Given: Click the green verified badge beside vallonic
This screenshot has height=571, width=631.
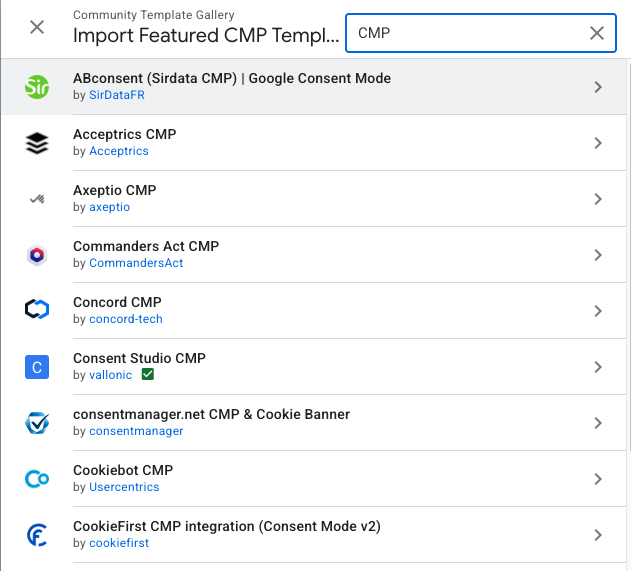Looking at the screenshot, I should click(x=148, y=375).
